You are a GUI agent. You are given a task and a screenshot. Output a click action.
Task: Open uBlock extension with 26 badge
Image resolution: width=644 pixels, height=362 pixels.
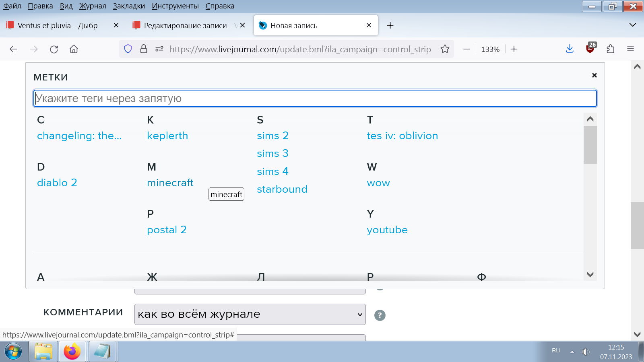[x=590, y=48]
